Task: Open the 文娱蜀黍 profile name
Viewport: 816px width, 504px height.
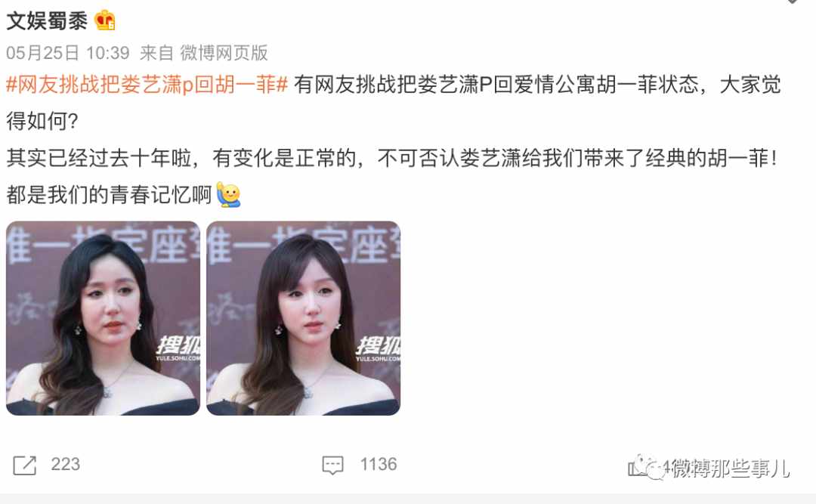Action: (48, 20)
